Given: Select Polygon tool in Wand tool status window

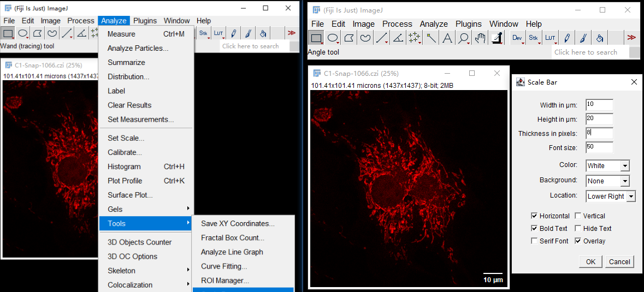Looking at the screenshot, I should click(x=37, y=33).
